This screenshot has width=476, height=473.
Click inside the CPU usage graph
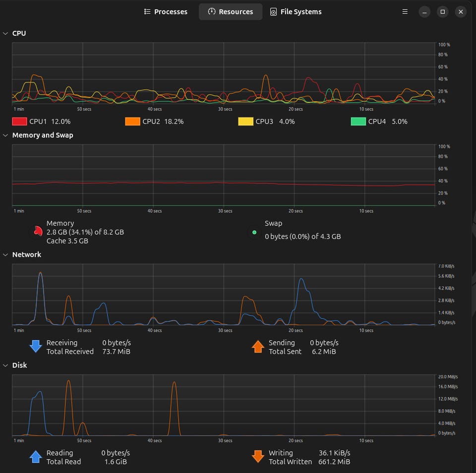tap(224, 73)
